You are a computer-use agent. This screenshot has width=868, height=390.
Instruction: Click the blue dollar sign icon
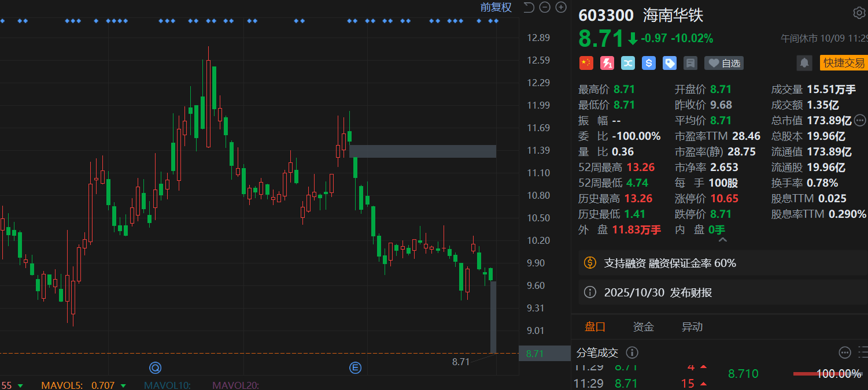(649, 63)
